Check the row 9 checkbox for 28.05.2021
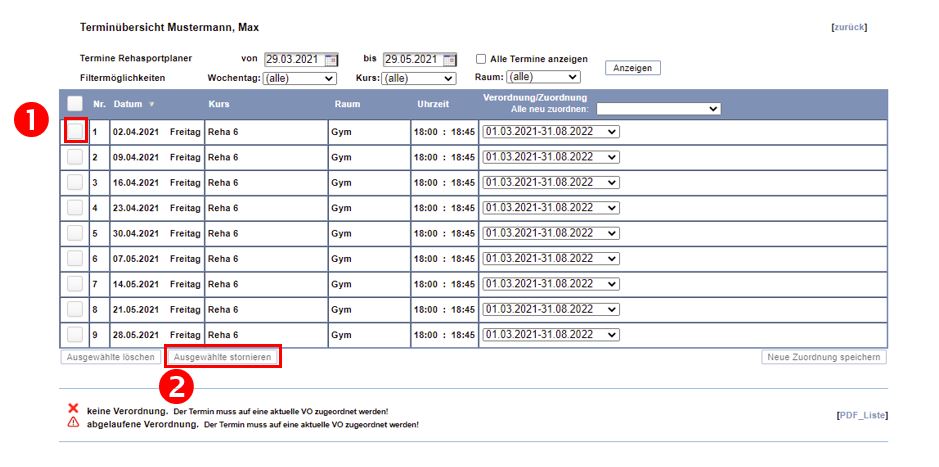 [x=75, y=335]
